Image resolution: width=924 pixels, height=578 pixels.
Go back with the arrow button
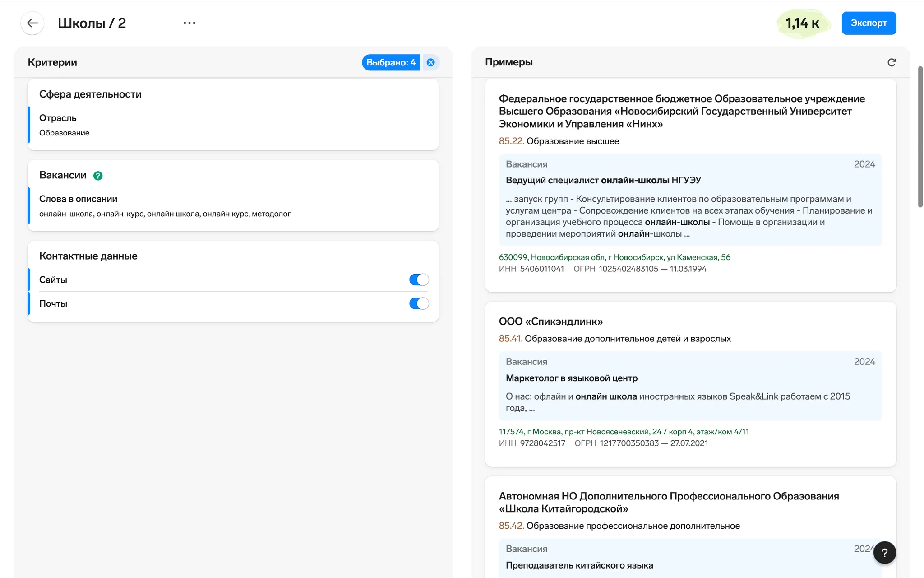[x=32, y=23]
